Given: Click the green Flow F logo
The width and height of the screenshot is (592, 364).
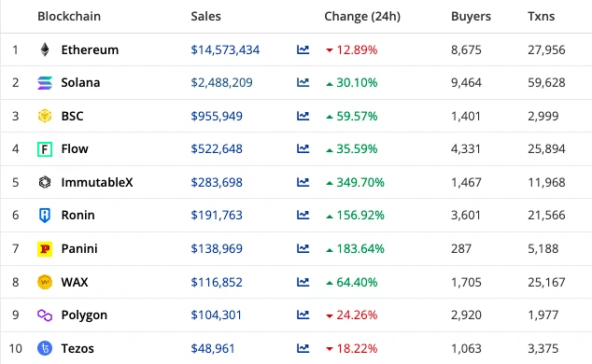Looking at the screenshot, I should (x=45, y=149).
